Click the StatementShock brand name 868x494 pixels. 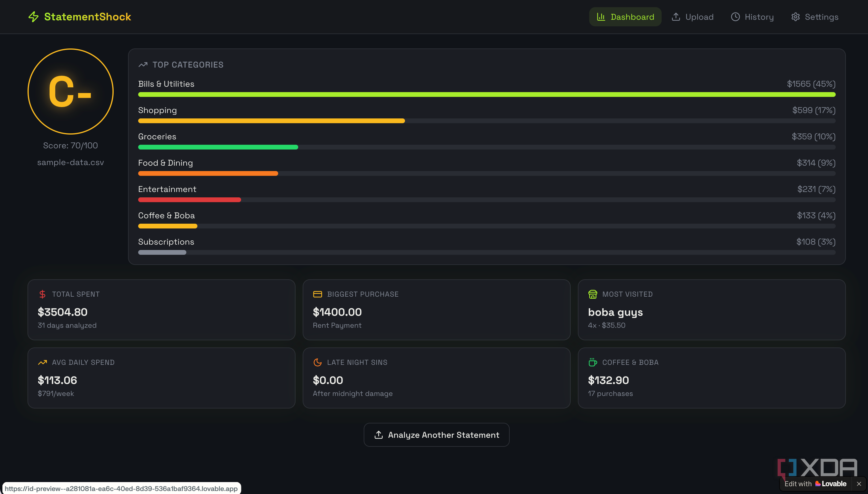tap(88, 17)
